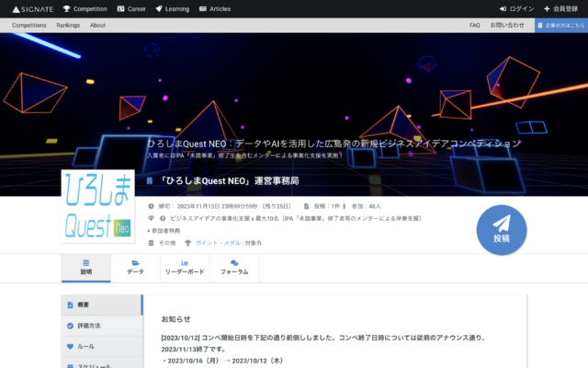588x368 pixels.
Task: Click the database icon beside その他
Action: (151, 243)
